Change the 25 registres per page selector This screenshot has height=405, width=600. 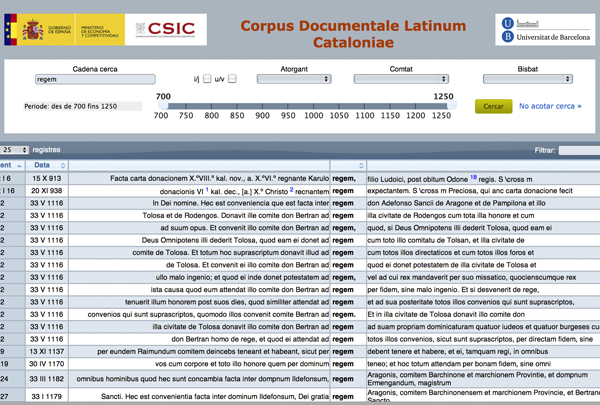point(14,150)
